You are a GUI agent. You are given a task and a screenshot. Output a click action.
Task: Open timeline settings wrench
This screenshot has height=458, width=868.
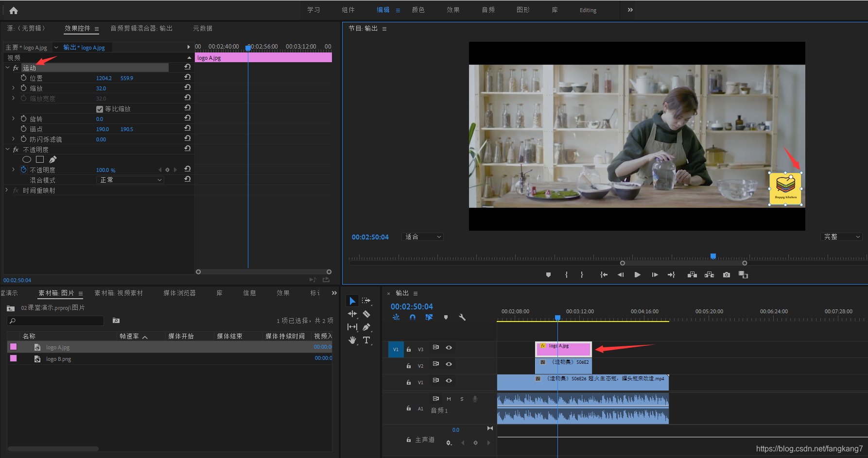462,317
